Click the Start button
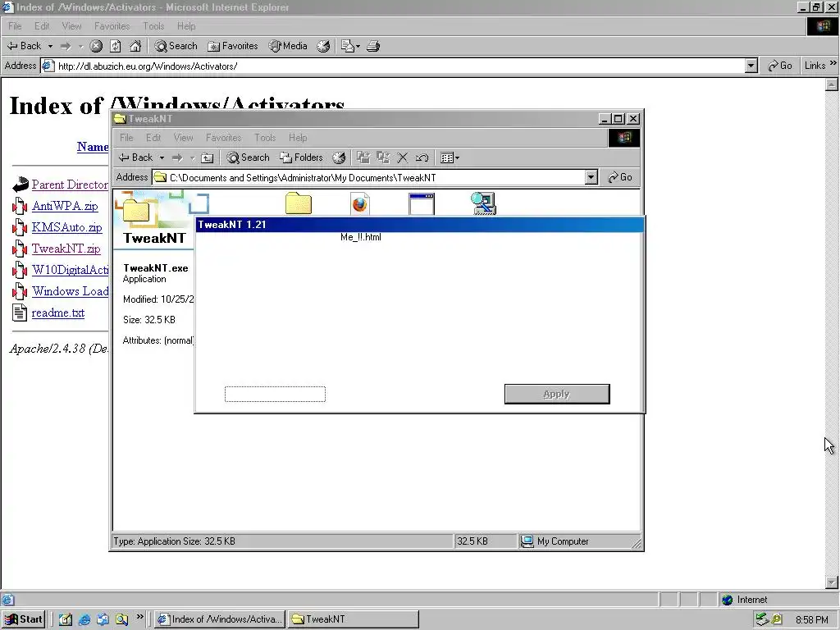Screen dimensions: 840x630 (x=24, y=619)
